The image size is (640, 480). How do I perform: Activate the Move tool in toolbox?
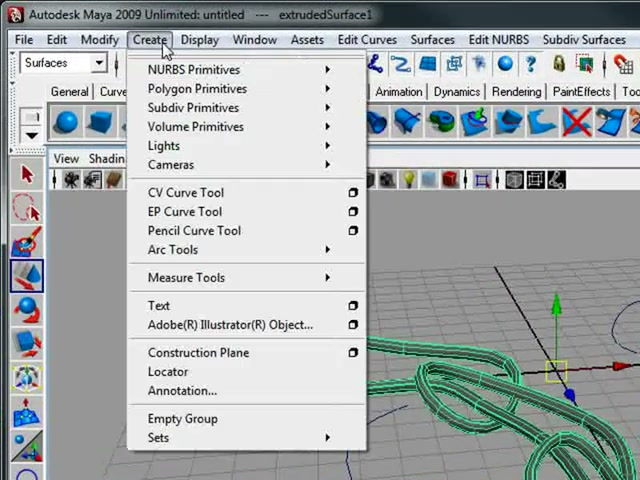tap(27, 276)
